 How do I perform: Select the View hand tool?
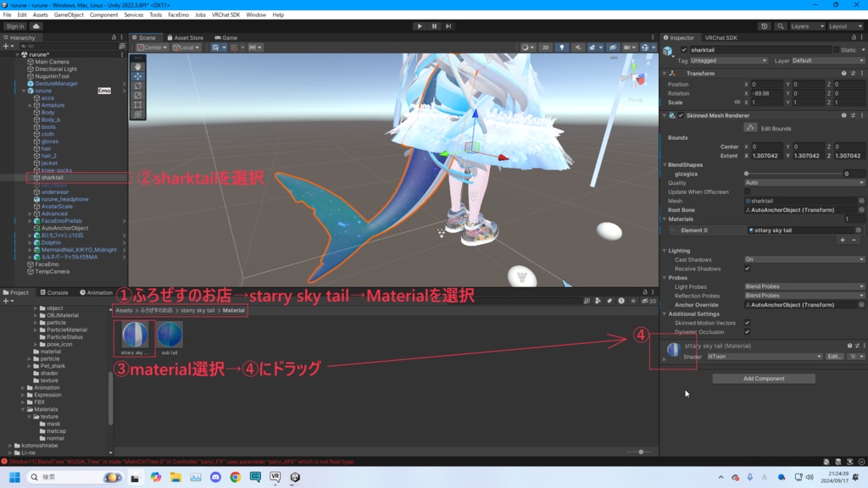click(x=139, y=66)
